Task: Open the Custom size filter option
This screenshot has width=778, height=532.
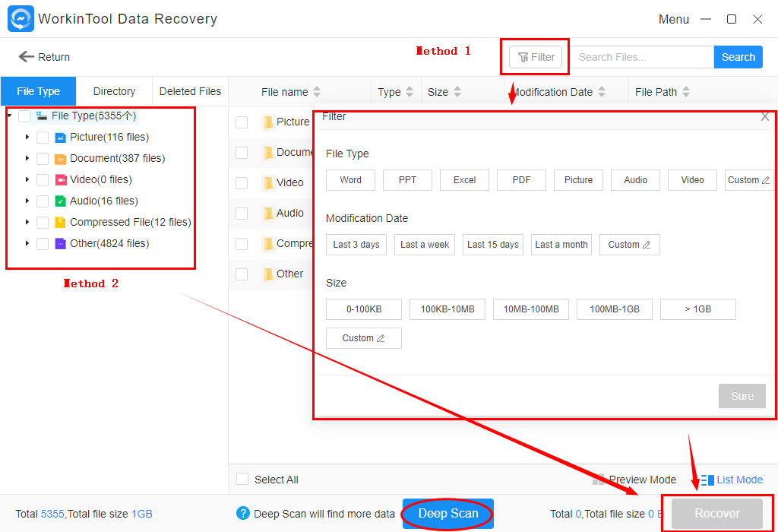Action: coord(364,338)
